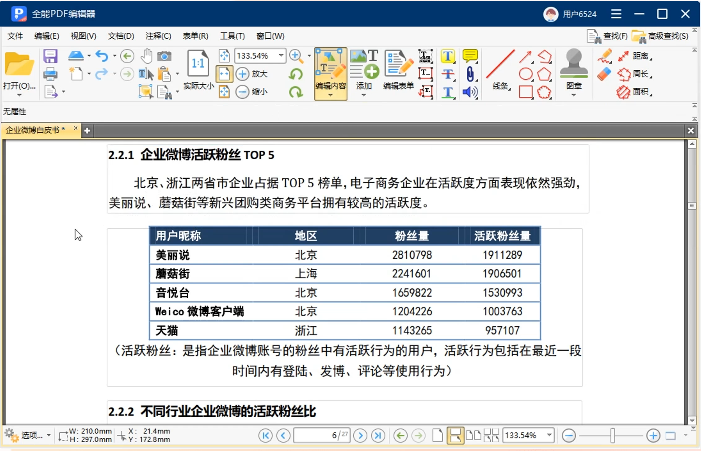Open the 注释(C) menu
Image resolution: width=701 pixels, height=451 pixels.
158,36
